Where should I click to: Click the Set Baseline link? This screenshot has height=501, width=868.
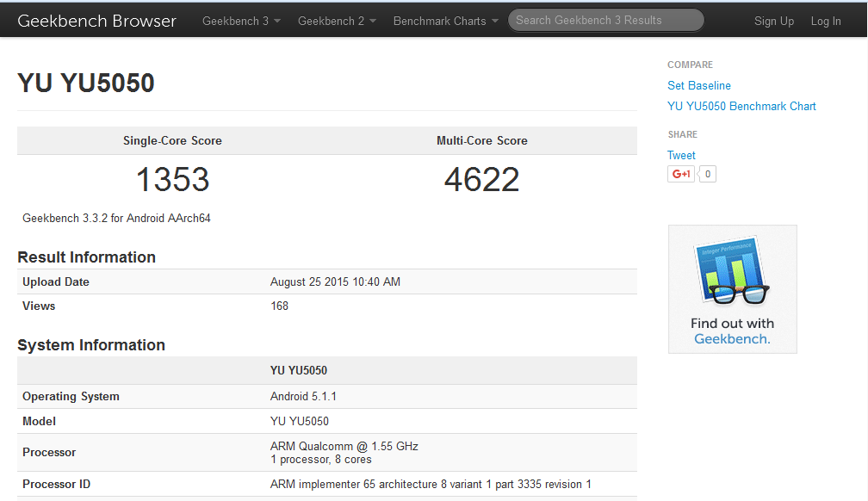pos(699,85)
